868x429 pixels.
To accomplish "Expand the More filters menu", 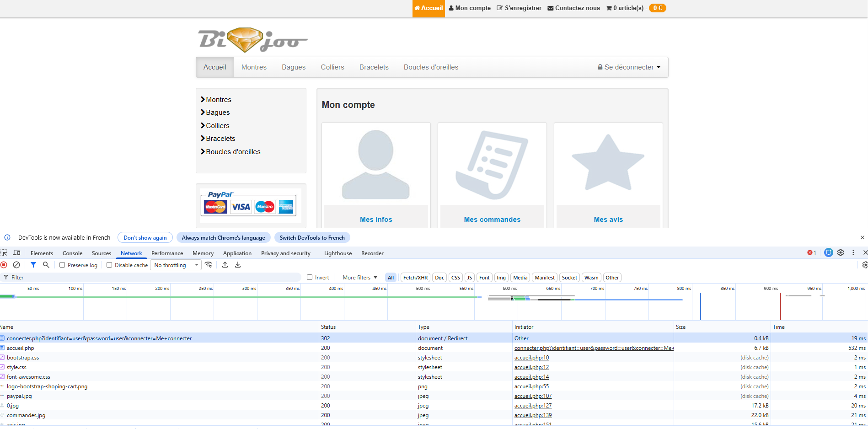I will coord(359,278).
